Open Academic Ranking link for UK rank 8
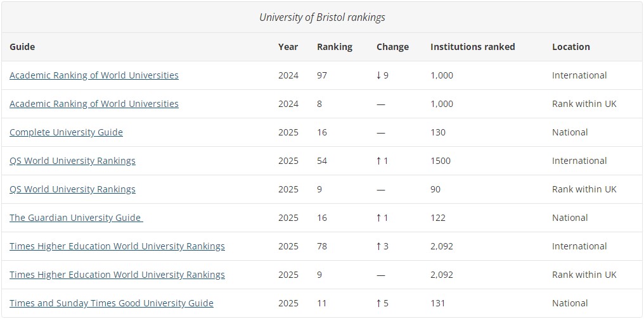The height and width of the screenshot is (319, 644). coord(94,104)
